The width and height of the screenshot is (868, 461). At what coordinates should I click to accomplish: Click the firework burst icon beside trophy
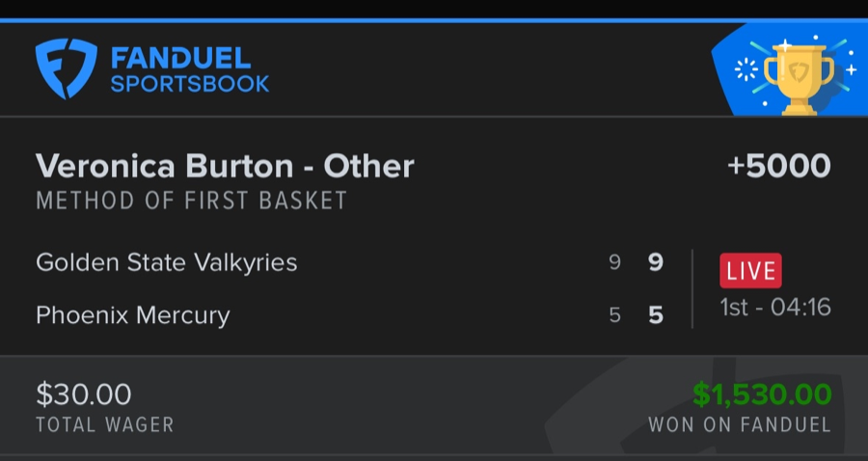[x=746, y=69]
